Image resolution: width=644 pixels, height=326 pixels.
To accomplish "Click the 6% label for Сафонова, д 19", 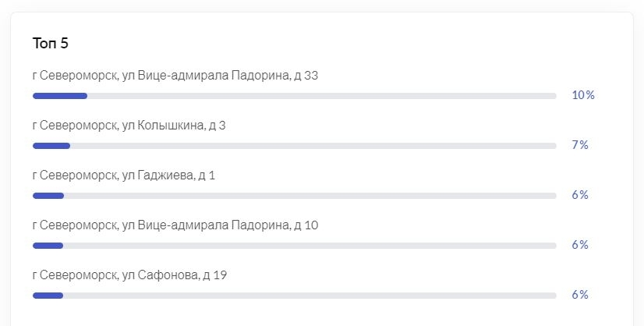I will coord(580,295).
